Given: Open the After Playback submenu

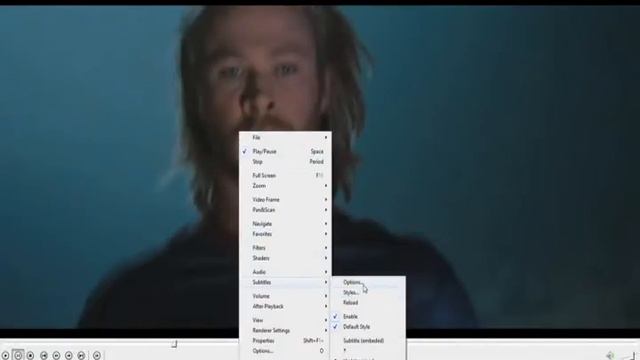Looking at the screenshot, I should [x=285, y=306].
